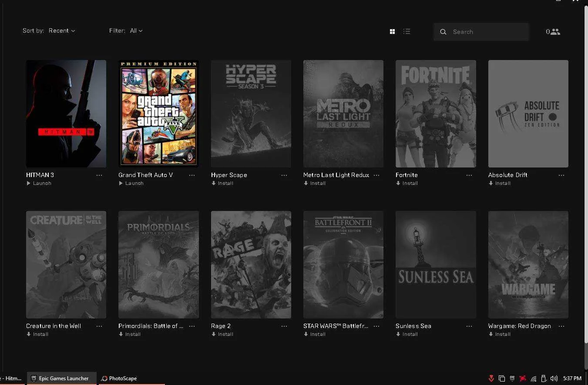This screenshot has width=588, height=385.
Task: Open options menu for Grand Theft Auto V
Action: 192,175
